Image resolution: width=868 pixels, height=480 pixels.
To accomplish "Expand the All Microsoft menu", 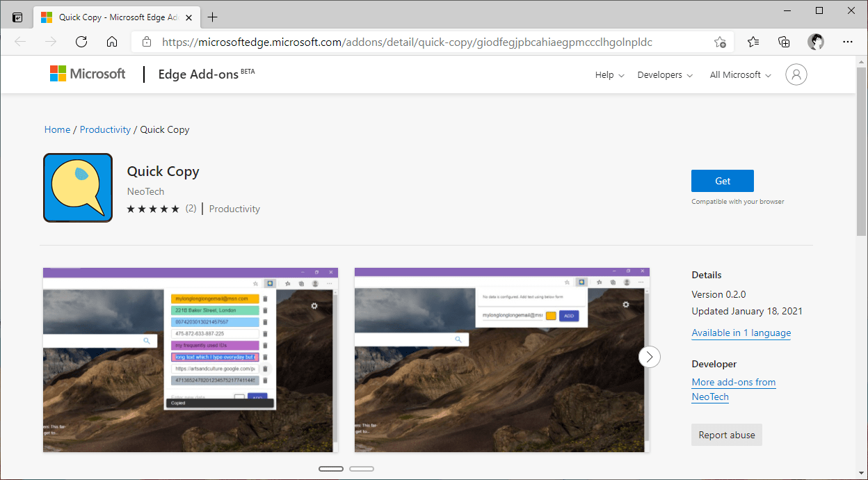I will pos(740,75).
